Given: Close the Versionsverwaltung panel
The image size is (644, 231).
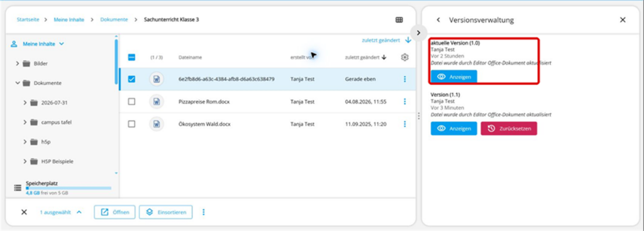Looking at the screenshot, I should click(x=623, y=19).
